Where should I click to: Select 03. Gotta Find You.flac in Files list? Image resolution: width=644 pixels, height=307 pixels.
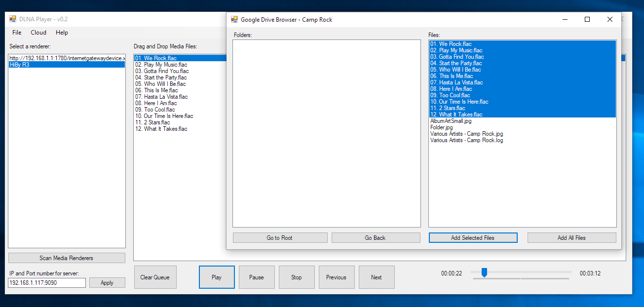(x=523, y=57)
